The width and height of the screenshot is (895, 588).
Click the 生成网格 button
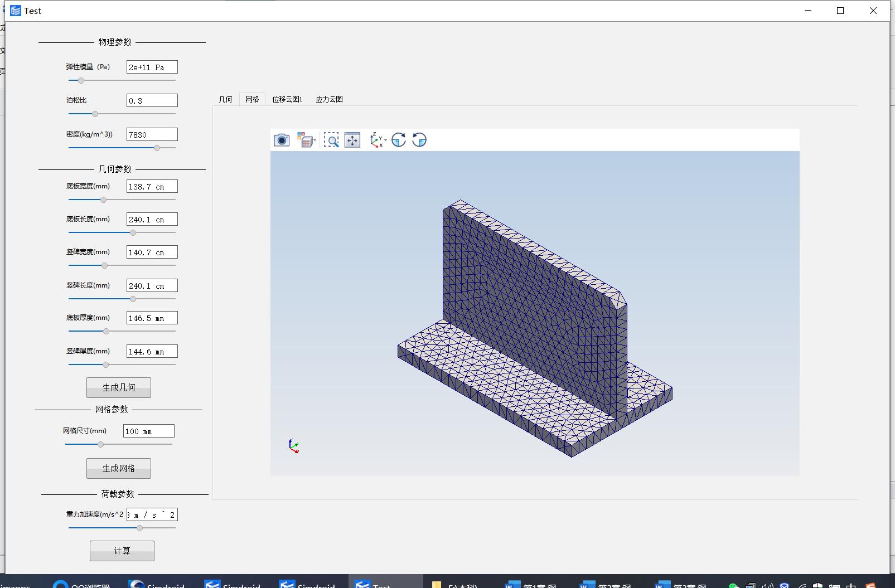tap(119, 468)
